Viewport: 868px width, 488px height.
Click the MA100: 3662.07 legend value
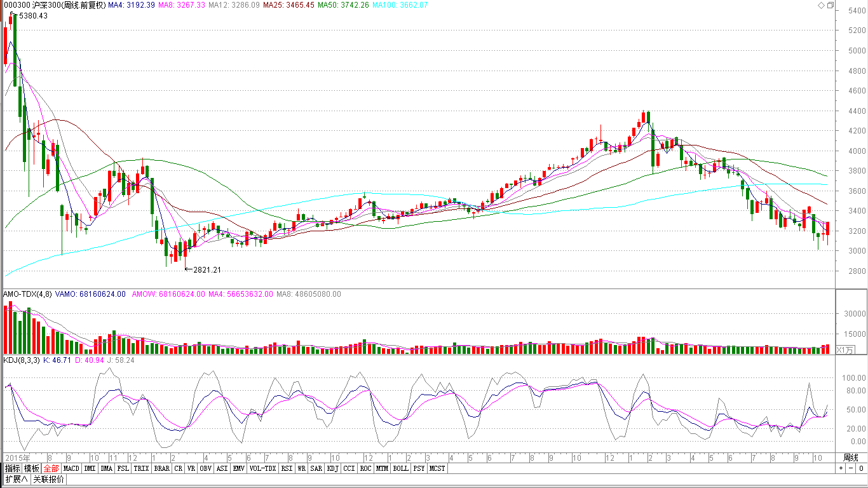[x=400, y=5]
